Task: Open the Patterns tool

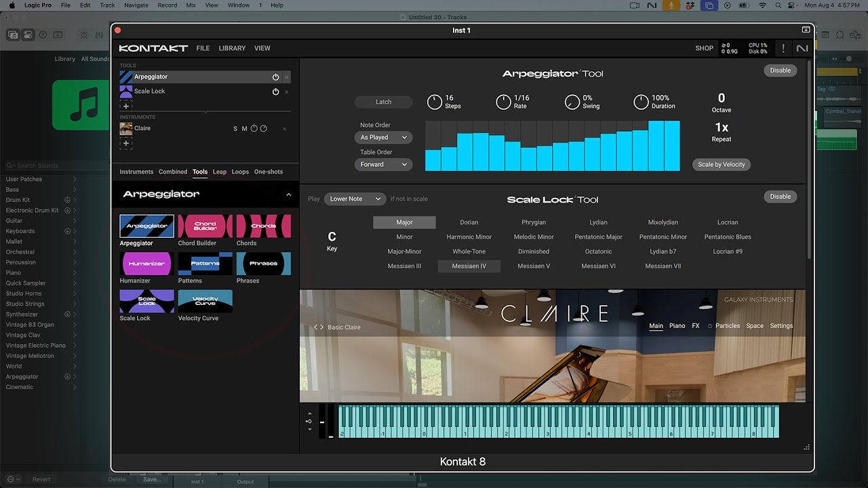Action: pyautogui.click(x=205, y=264)
